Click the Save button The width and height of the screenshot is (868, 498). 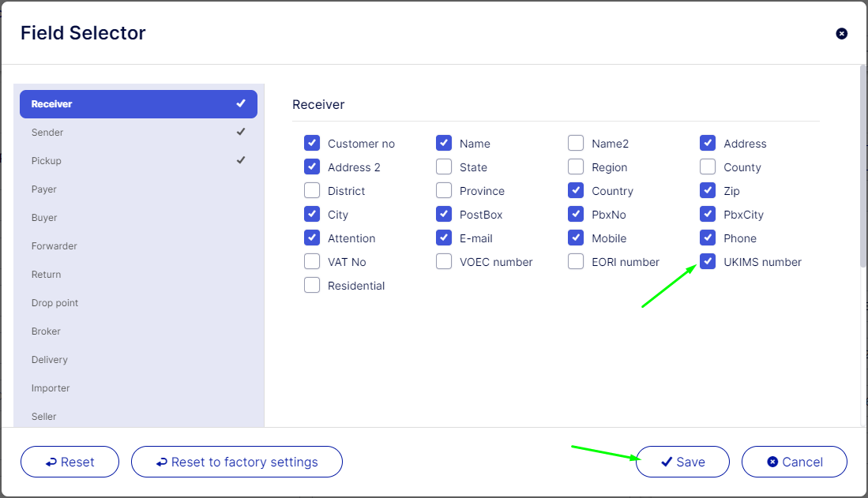coord(682,462)
